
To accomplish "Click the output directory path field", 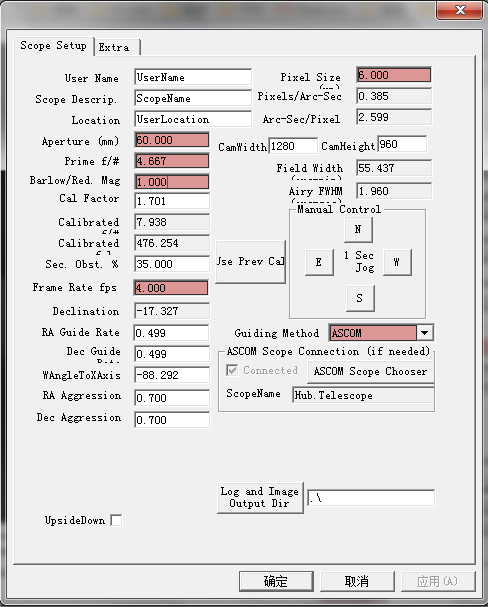I will click(x=371, y=498).
